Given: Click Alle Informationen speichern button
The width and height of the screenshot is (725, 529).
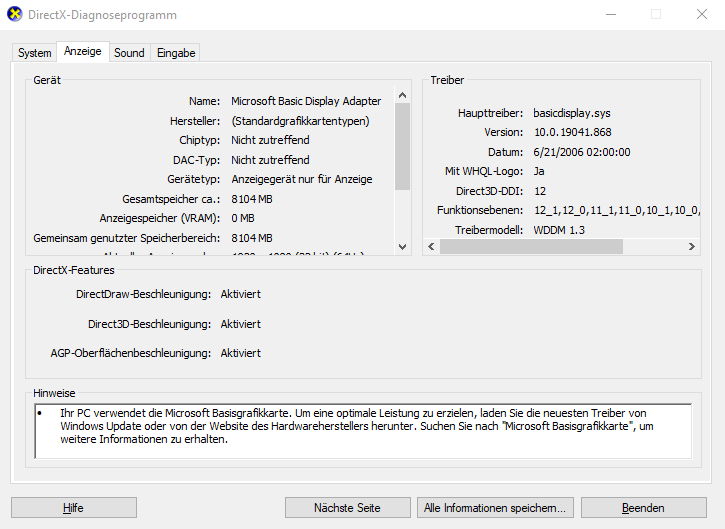Looking at the screenshot, I should point(495,508).
